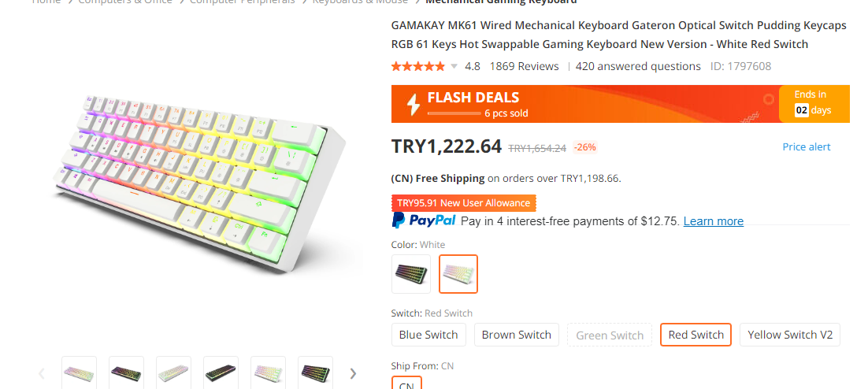This screenshot has width=868, height=389.
Task: Click the next thumbnails arrow
Action: coord(353,373)
